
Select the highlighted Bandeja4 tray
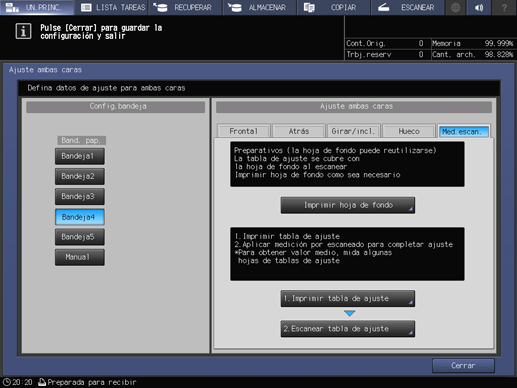pos(80,217)
